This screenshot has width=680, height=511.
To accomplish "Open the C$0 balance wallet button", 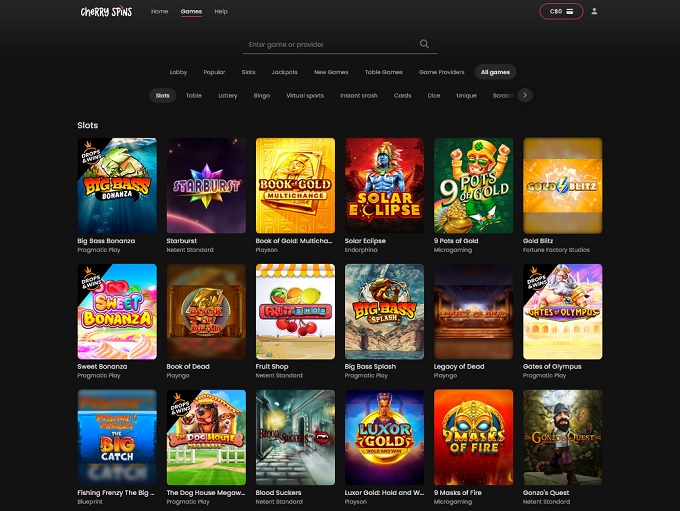I will coord(560,12).
